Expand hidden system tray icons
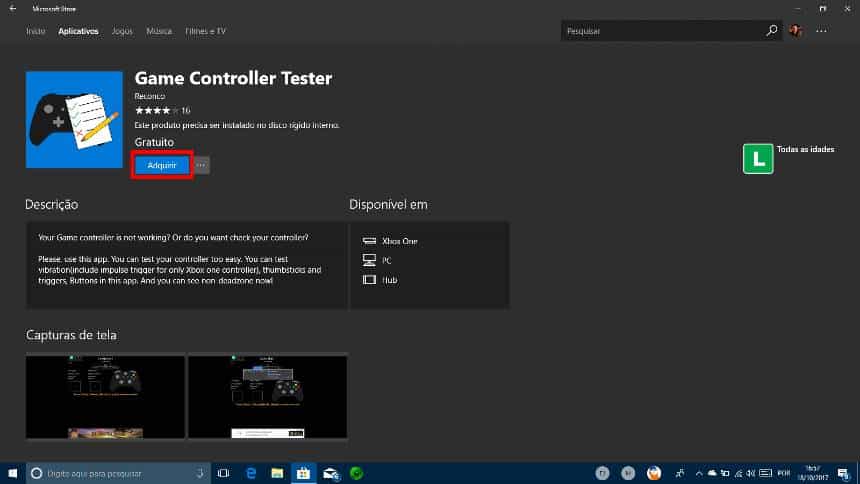The image size is (860, 484). point(699,473)
